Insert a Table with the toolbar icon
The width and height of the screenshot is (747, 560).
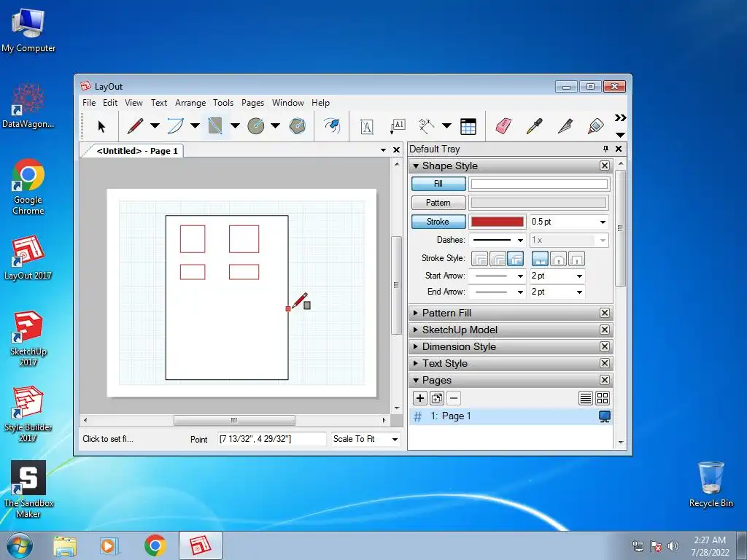[468, 126]
